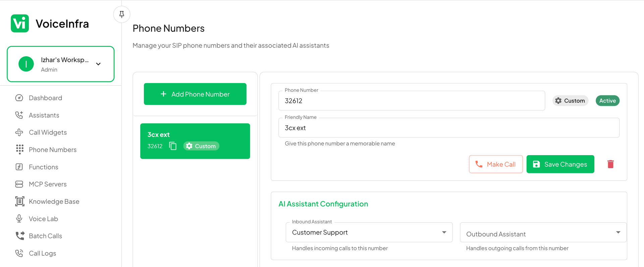644x267 pixels.
Task: Toggle the Custom provider badge
Action: pyautogui.click(x=570, y=101)
